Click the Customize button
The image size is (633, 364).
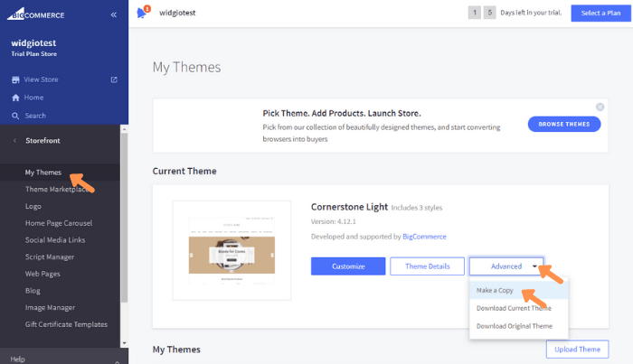click(348, 266)
